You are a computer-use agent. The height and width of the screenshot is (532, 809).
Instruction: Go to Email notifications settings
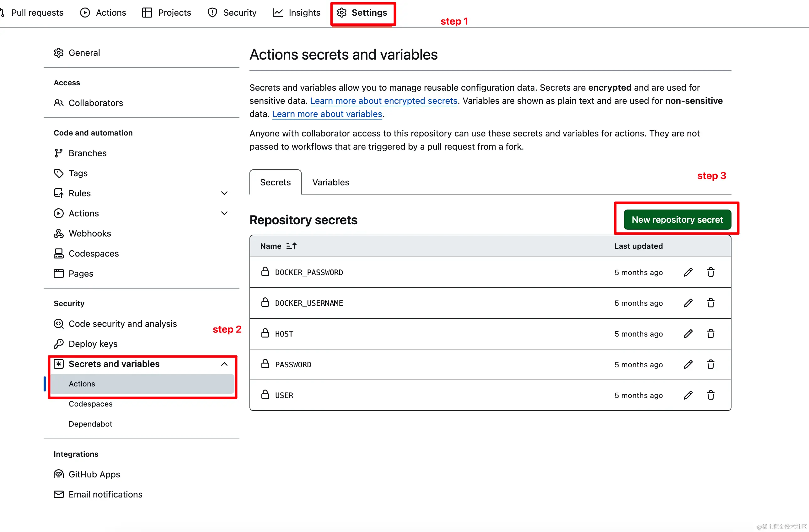105,494
